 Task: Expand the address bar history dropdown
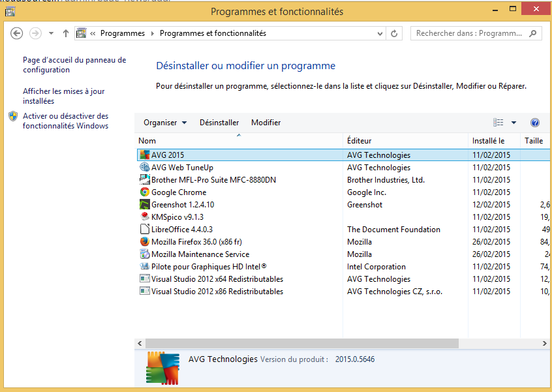tap(380, 34)
